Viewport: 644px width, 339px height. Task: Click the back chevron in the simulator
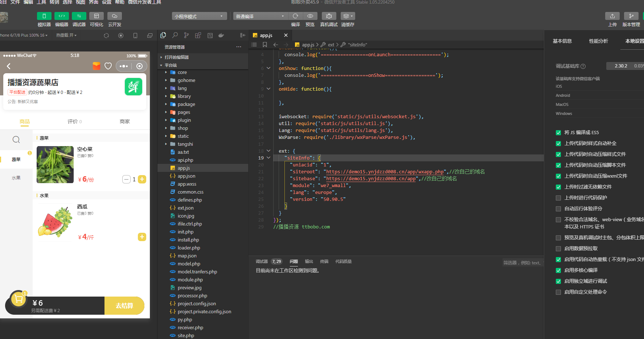[x=9, y=66]
